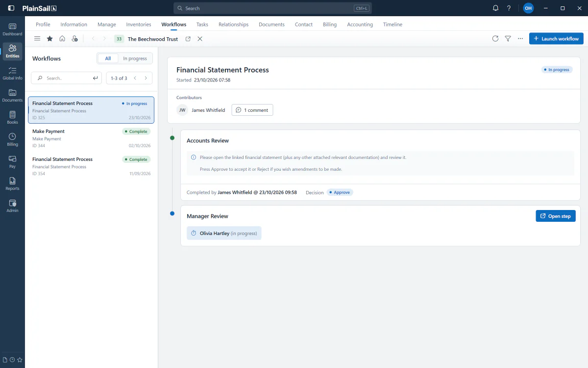Open Books in the sidebar

click(12, 118)
